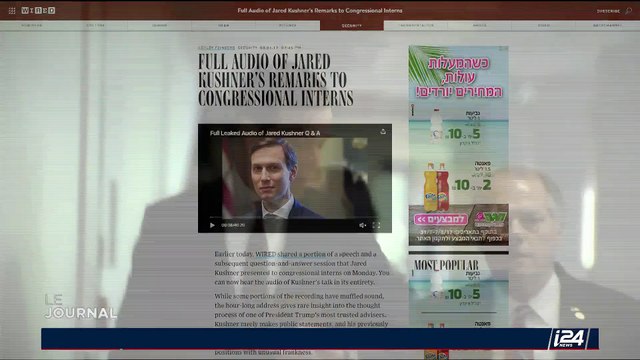The width and height of the screenshot is (640, 360).
Task: Select the Security tab
Action: pyautogui.click(x=351, y=25)
